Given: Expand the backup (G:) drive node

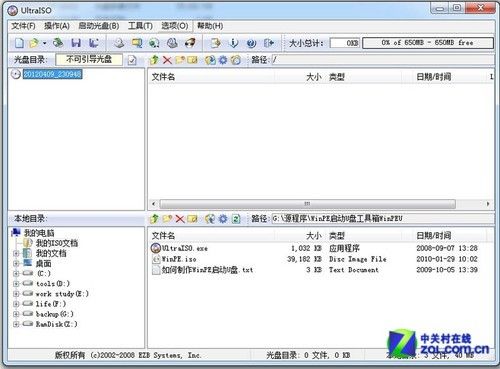Looking at the screenshot, I should [x=16, y=314].
